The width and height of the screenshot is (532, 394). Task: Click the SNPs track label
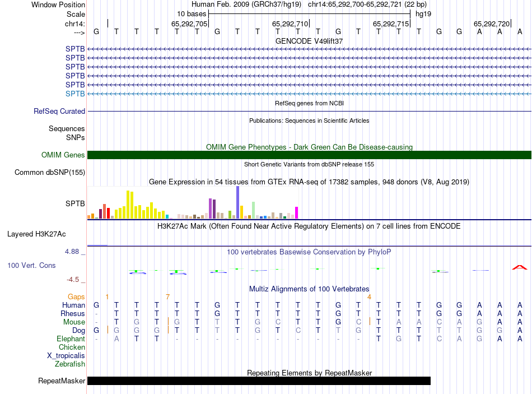pos(76,137)
